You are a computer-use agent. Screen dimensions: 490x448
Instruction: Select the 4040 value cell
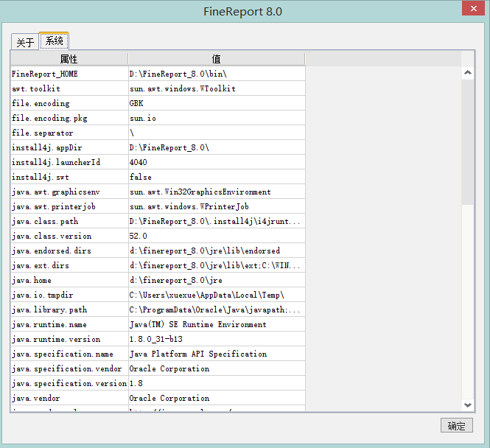coord(217,162)
